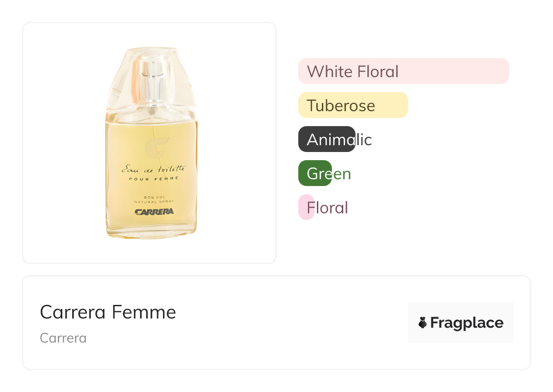
Task: Open the Carrera brand link
Action: tap(63, 338)
